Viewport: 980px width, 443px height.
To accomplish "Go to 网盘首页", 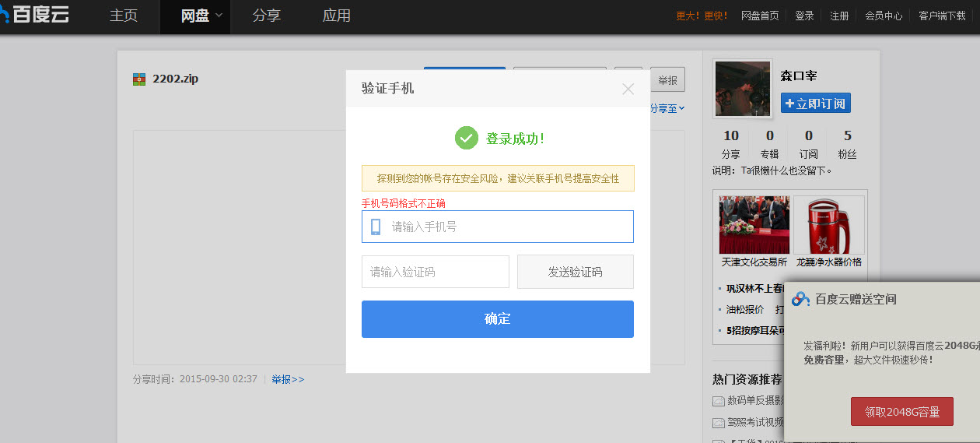I will 760,16.
